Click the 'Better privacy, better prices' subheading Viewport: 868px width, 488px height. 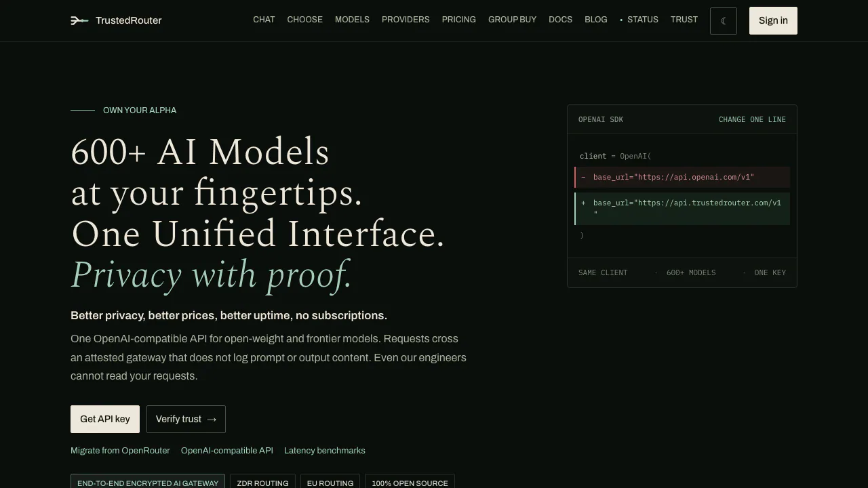click(x=229, y=315)
